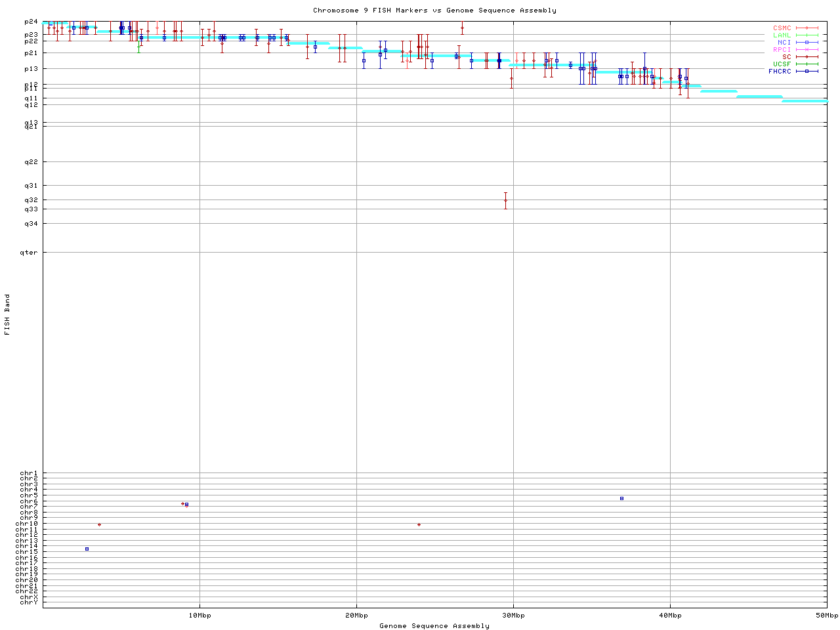Click the red marker at p24 near 27Mbp
This screenshot has height=630, width=840.
[x=462, y=28]
